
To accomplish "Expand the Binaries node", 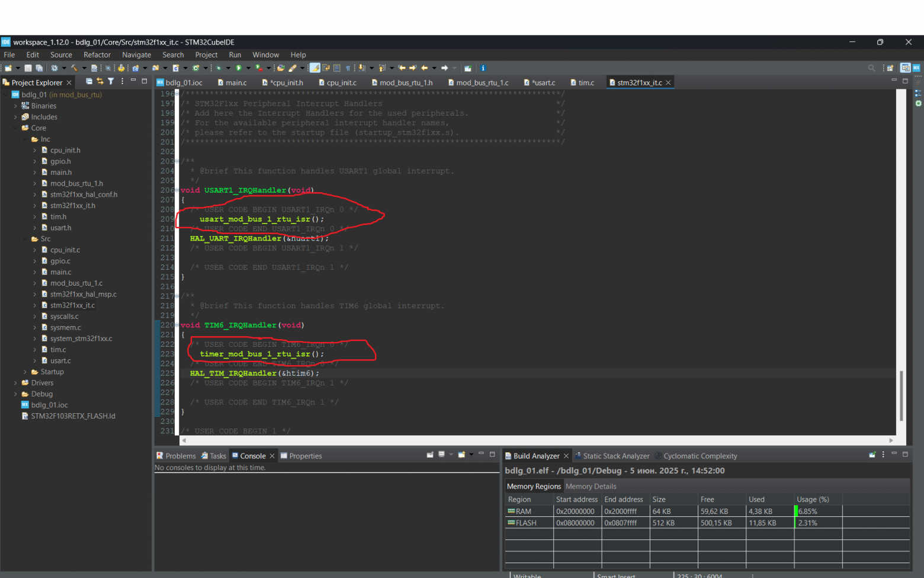I will click(15, 106).
